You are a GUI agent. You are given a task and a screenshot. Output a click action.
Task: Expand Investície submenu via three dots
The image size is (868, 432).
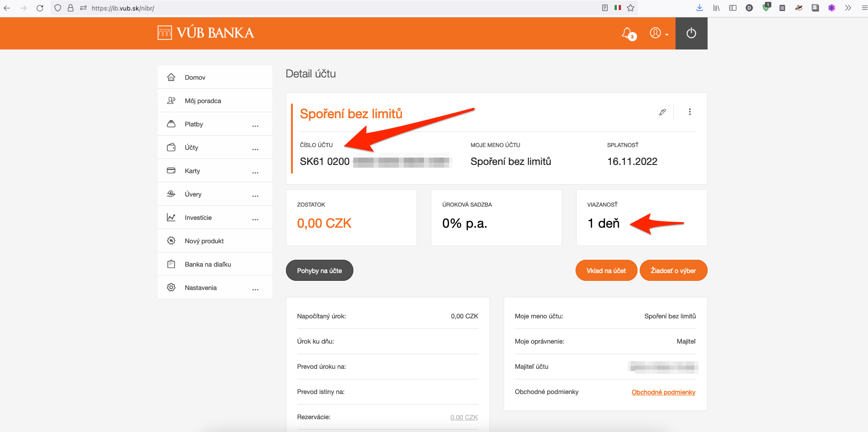255,219
